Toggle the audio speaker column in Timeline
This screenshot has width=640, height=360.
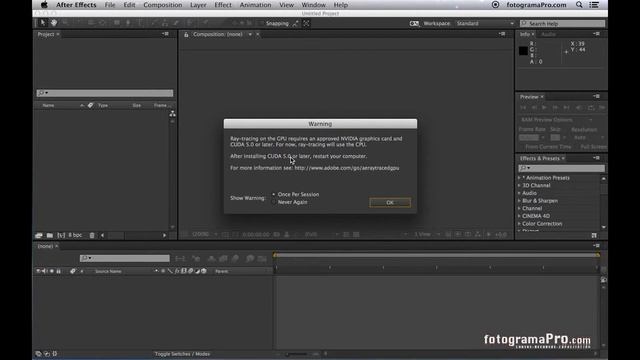[44, 271]
